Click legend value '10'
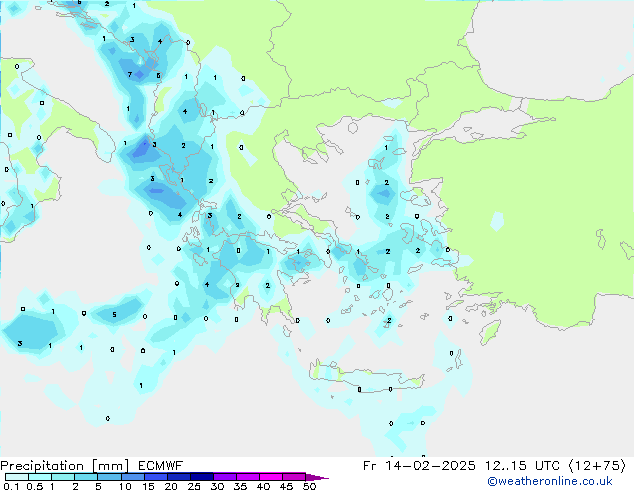This screenshot has width=634, height=490. point(125,486)
